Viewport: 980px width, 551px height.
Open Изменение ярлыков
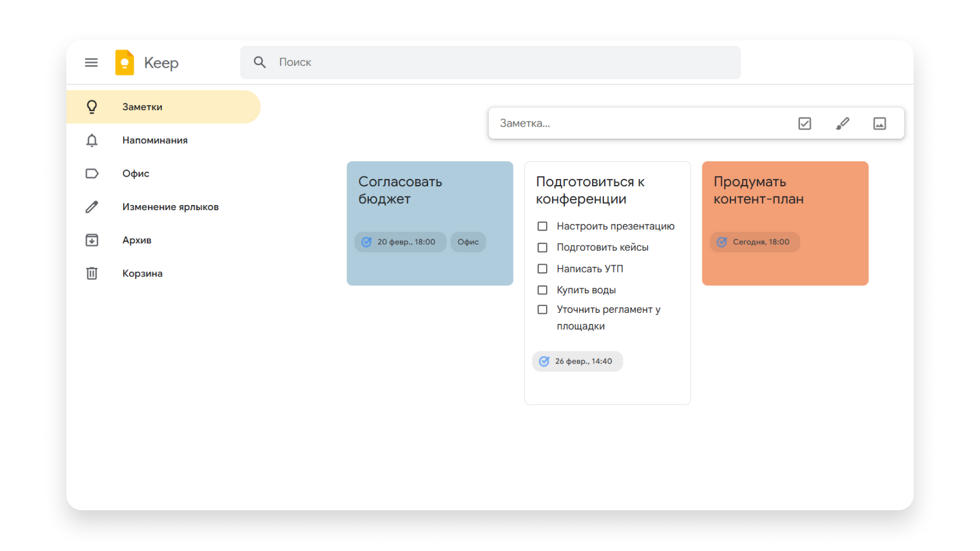click(170, 207)
